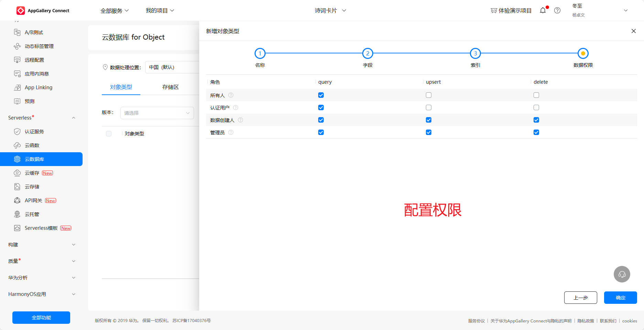This screenshot has width=644, height=330.
Task: Enable upsert permission for 所有人
Action: pyautogui.click(x=429, y=95)
